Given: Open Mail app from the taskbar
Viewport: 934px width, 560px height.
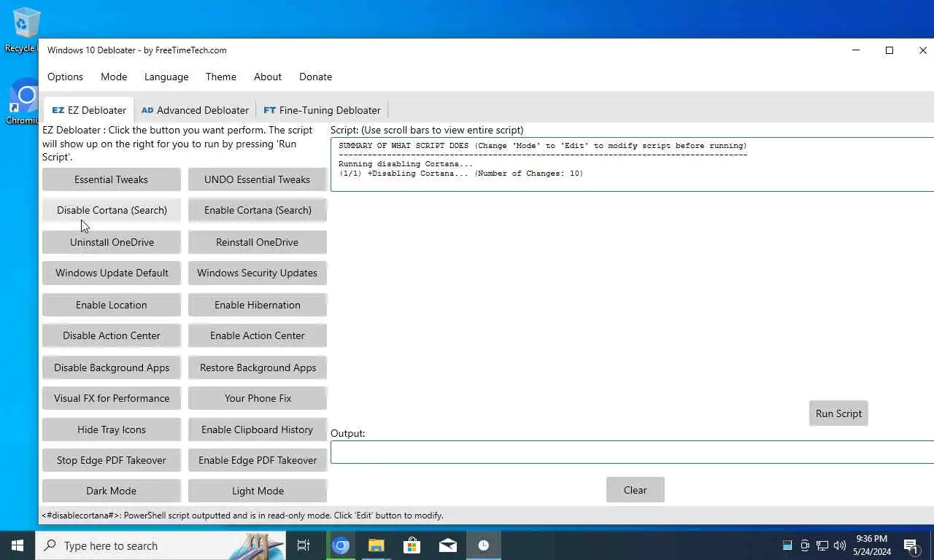Looking at the screenshot, I should pyautogui.click(x=447, y=545).
